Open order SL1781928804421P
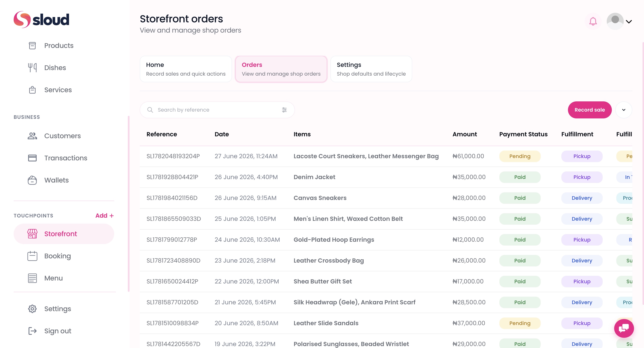Image resolution: width=644 pixels, height=348 pixels. 172,177
